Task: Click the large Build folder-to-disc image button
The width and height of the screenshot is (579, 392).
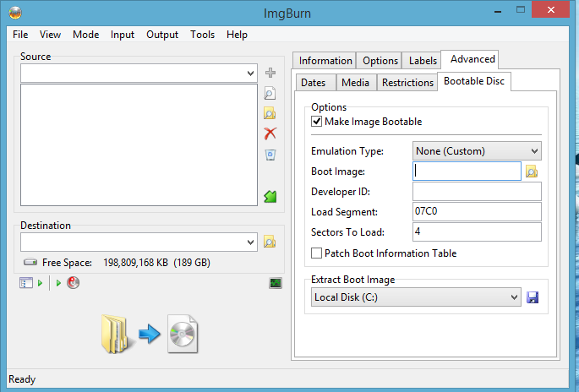Action: pos(150,334)
